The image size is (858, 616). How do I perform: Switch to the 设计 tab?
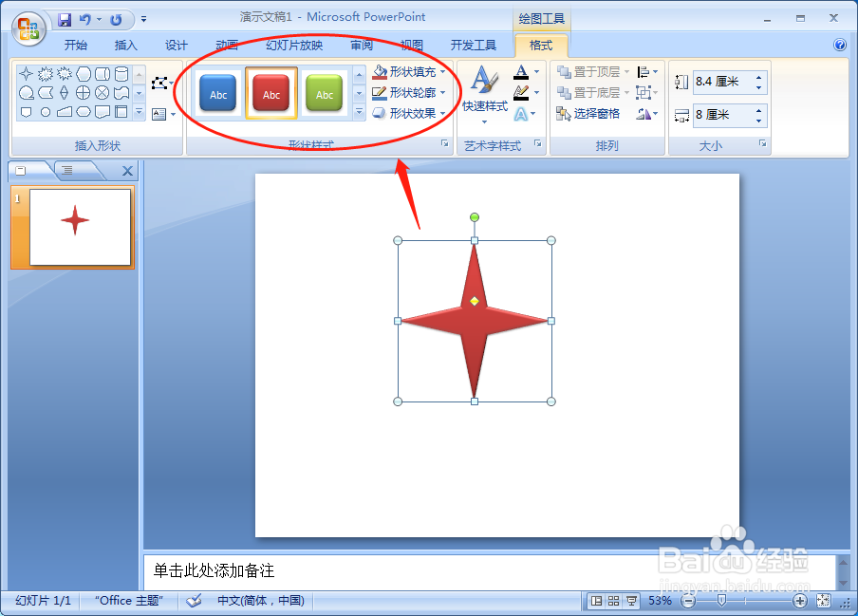[177, 46]
